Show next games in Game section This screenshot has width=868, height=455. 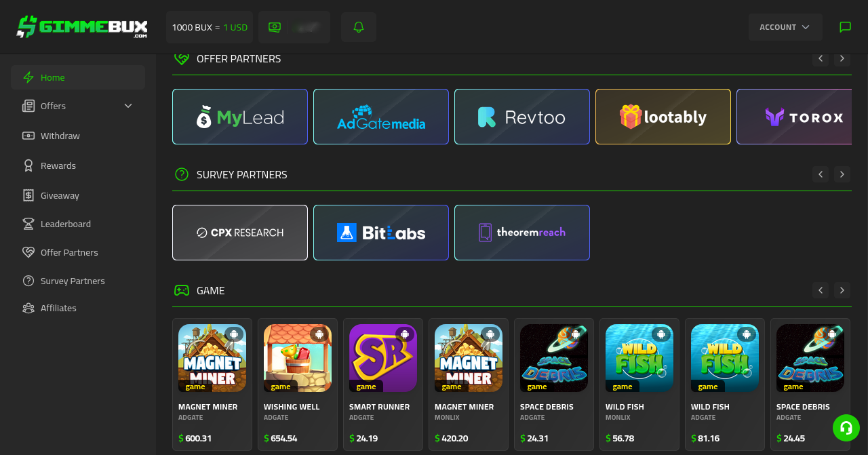click(x=842, y=290)
